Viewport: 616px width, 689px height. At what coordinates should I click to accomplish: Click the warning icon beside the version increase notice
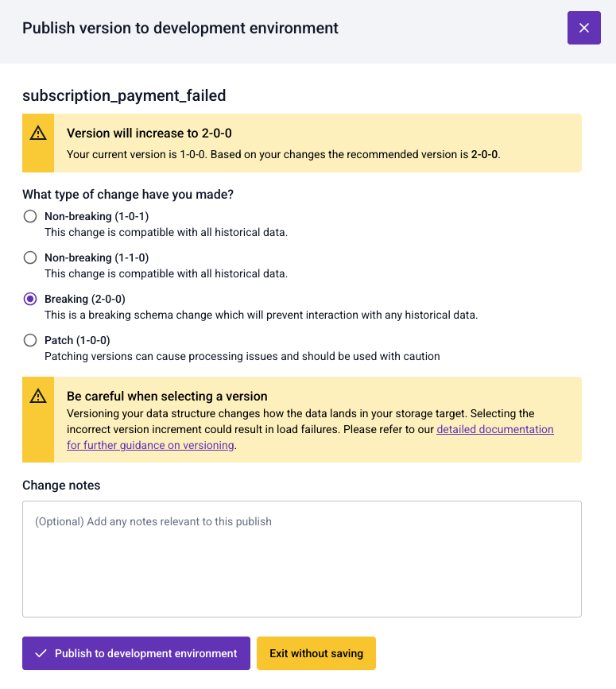coord(38,134)
